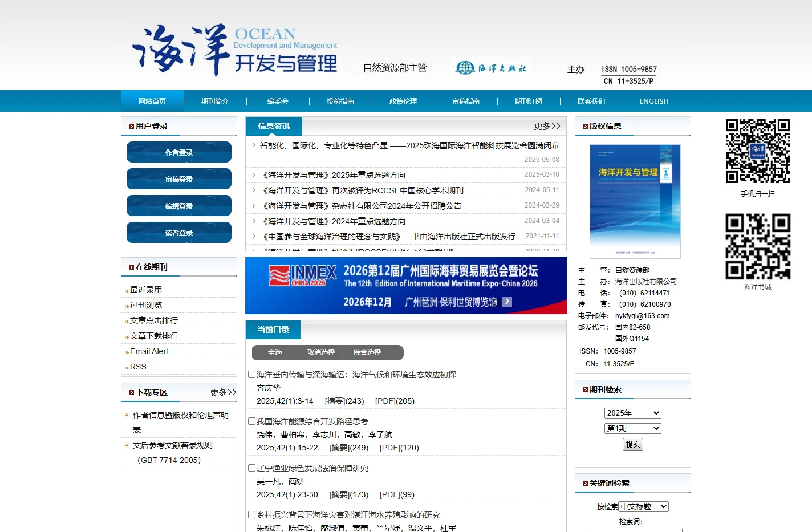This screenshot has width=812, height=532.
Task: Click the 全选 button
Action: (x=275, y=352)
